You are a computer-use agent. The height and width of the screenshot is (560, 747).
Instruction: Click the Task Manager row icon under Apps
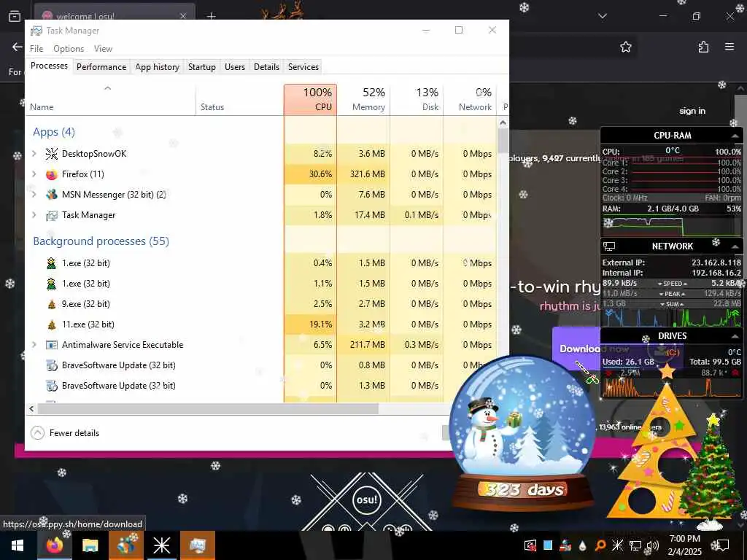click(x=52, y=215)
